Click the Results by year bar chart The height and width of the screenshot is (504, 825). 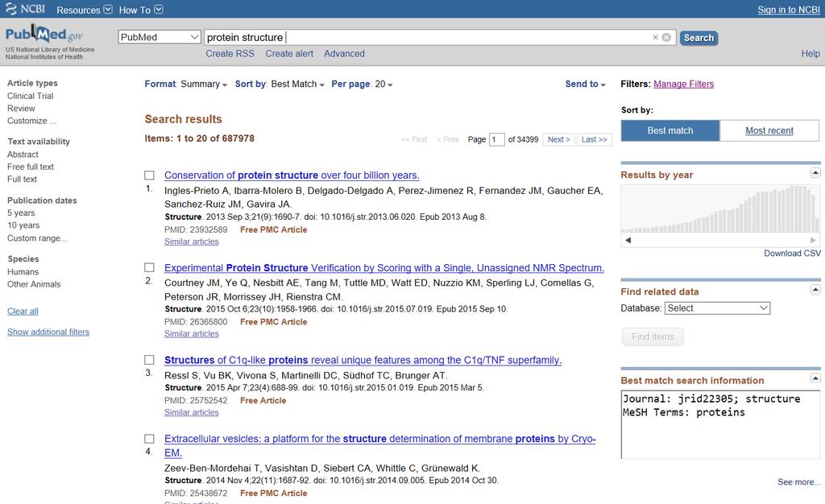(x=720, y=209)
